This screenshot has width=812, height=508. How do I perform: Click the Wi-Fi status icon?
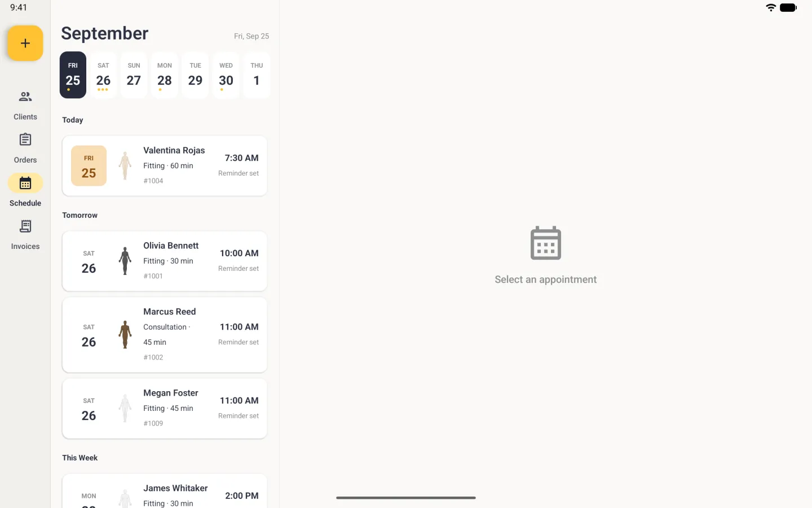coord(771,7)
